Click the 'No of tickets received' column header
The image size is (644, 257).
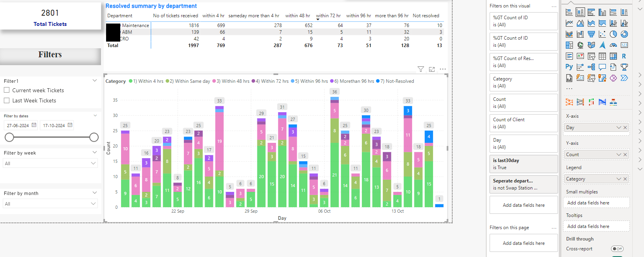(x=175, y=16)
